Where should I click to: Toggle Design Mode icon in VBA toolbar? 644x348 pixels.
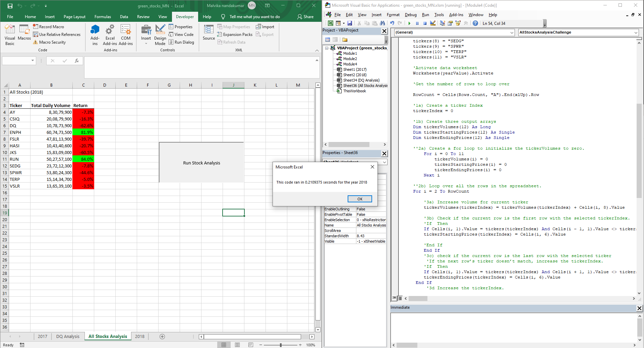pyautogui.click(x=433, y=23)
